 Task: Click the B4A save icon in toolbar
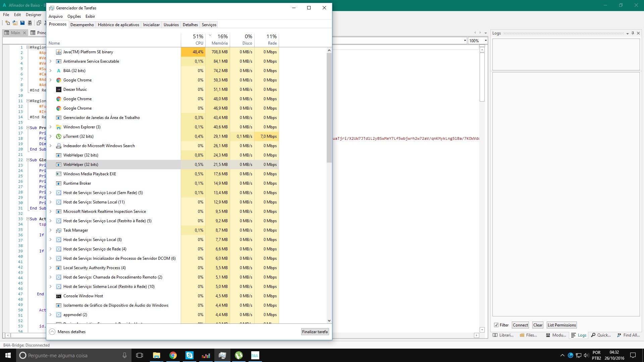point(22,23)
